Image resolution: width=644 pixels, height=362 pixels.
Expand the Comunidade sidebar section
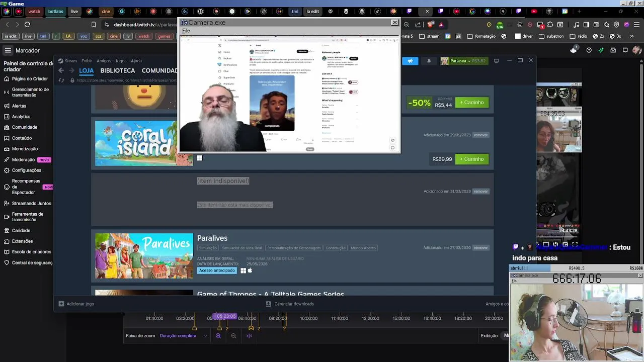tap(21, 127)
